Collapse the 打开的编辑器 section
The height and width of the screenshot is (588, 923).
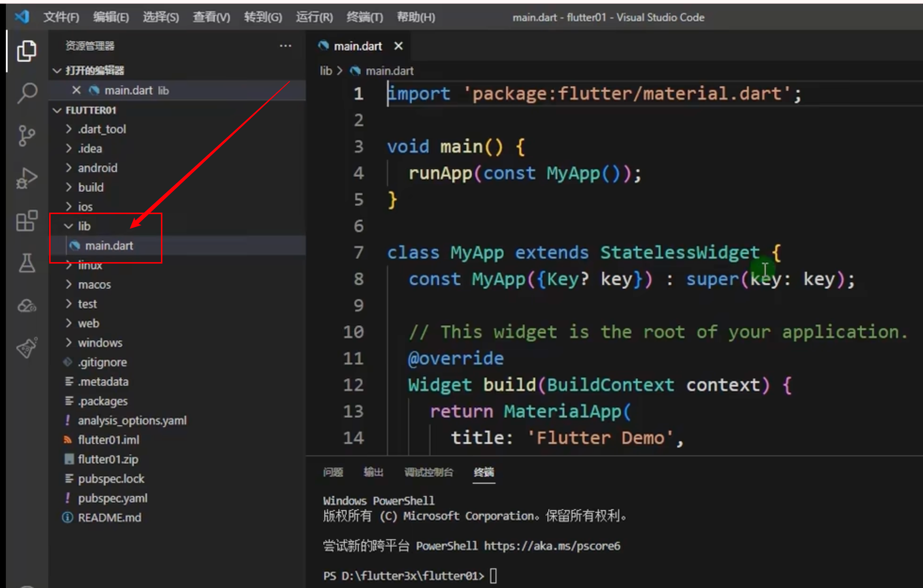(x=57, y=70)
